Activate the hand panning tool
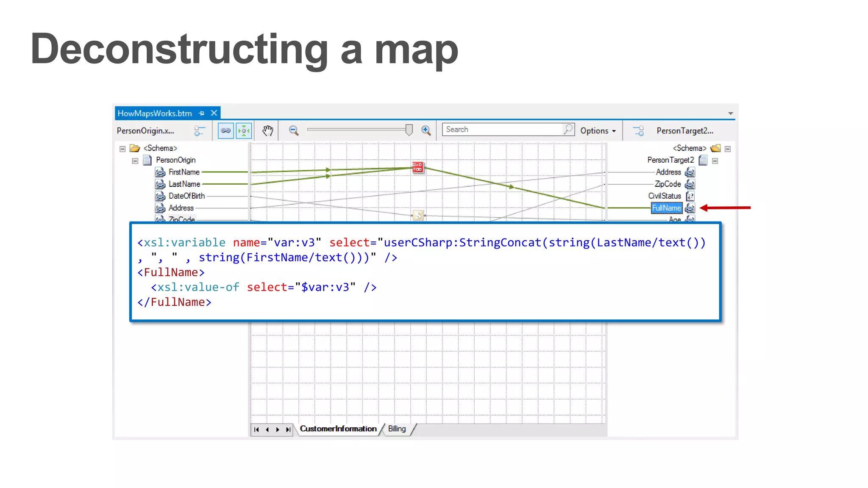 [x=267, y=130]
